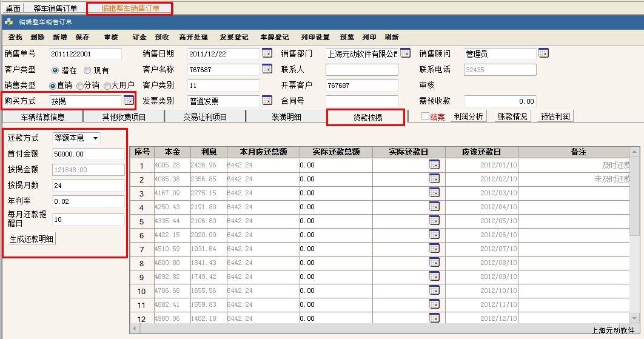Image resolution: width=644 pixels, height=339 pixels.
Task: Open the 装潢明细 tab
Action: (x=286, y=117)
